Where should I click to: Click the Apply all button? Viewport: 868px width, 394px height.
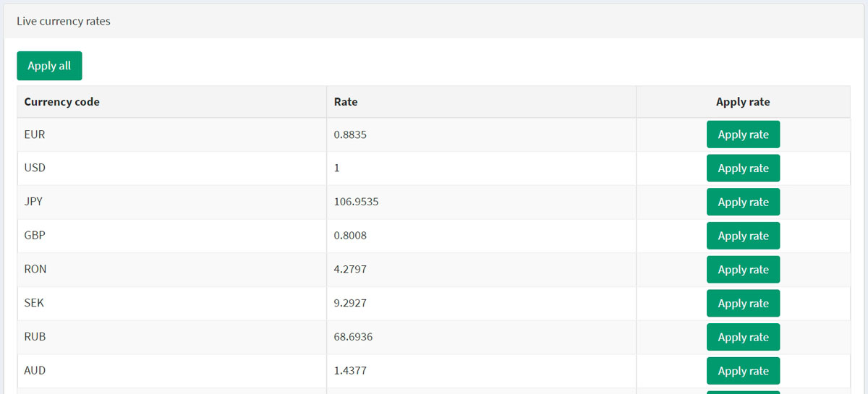tap(49, 66)
